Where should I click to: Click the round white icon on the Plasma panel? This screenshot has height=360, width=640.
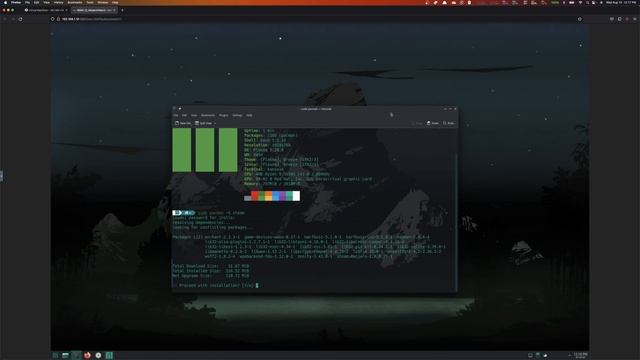98,356
